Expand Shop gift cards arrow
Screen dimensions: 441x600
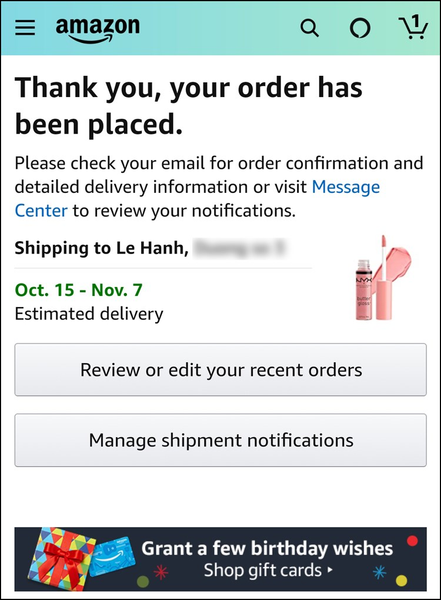[x=330, y=570]
